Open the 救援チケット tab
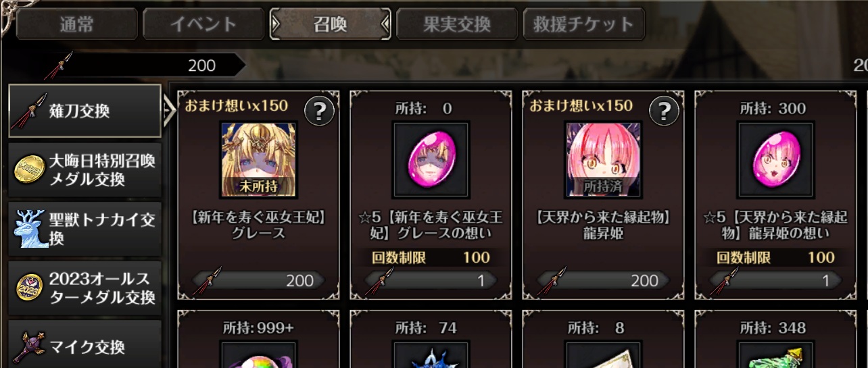The width and height of the screenshot is (868, 368). 583,25
